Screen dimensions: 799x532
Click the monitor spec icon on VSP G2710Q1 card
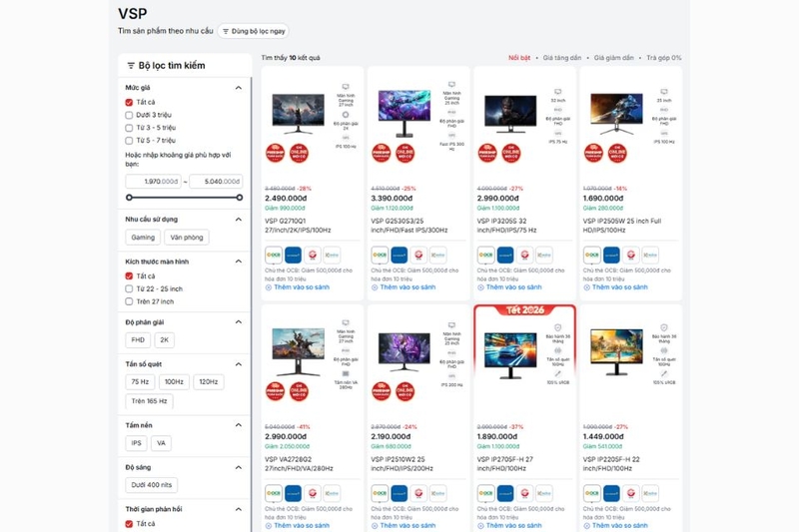[x=346, y=87]
